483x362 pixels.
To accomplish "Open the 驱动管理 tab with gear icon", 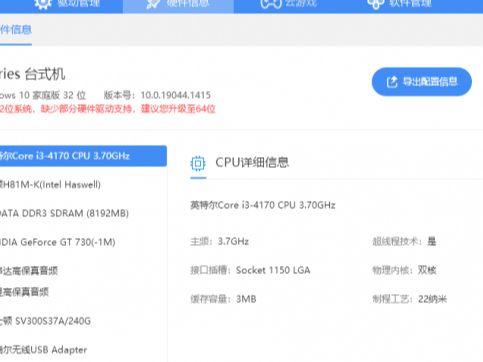I will (x=67, y=4).
